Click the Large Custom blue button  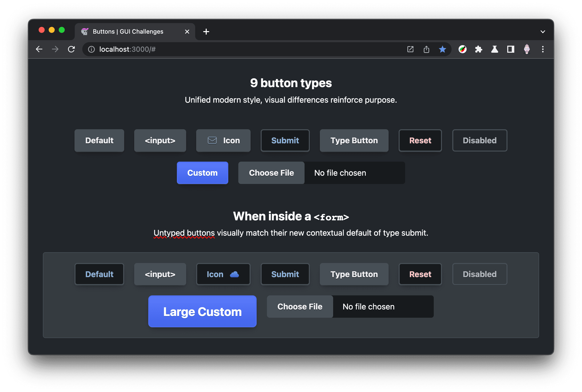[203, 312]
